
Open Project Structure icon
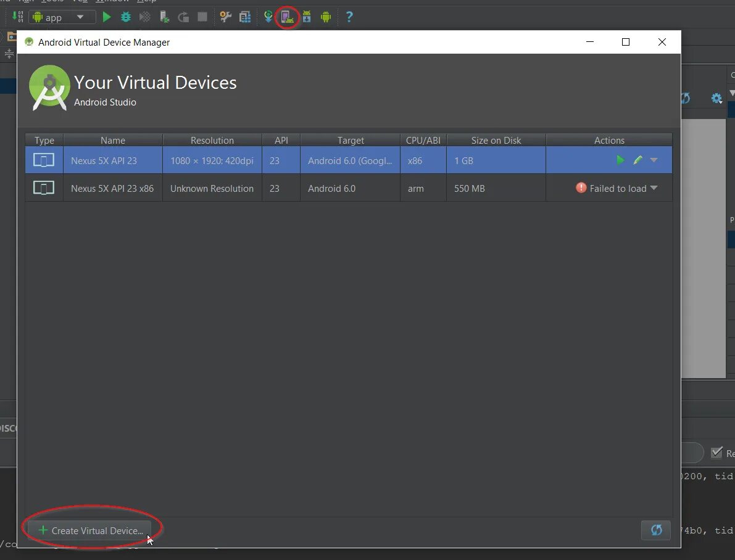point(244,17)
